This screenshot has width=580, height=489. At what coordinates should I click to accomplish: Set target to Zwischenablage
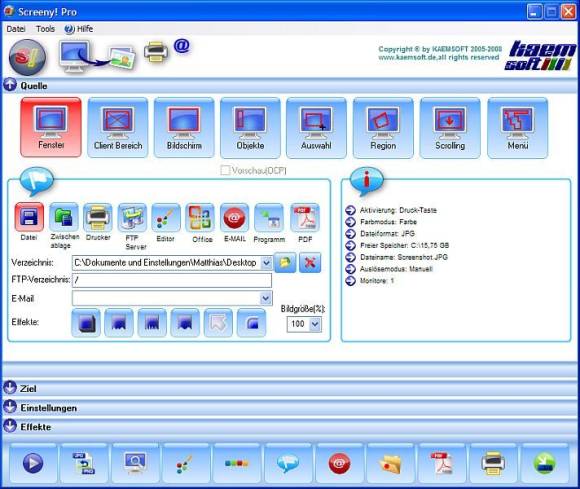point(64,217)
